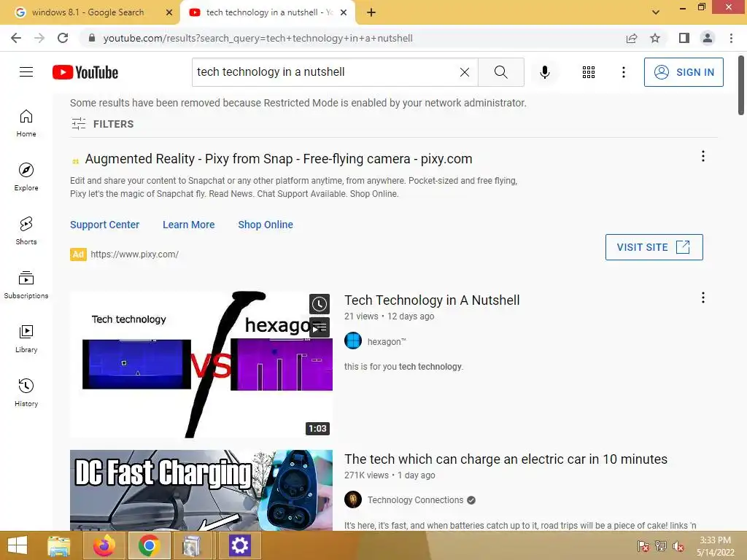Add Tech Technology video to queue
Screen dimensions: 747x560
pyautogui.click(x=320, y=327)
